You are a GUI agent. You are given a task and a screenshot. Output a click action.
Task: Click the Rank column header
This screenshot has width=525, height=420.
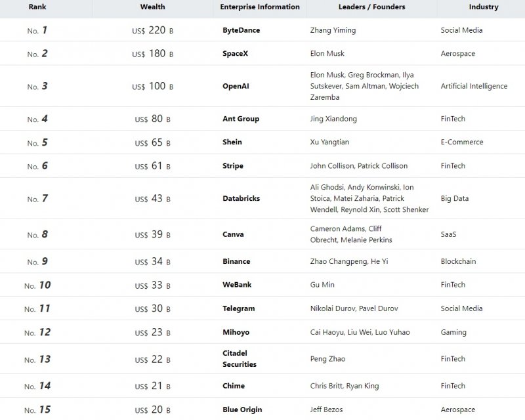(37, 7)
